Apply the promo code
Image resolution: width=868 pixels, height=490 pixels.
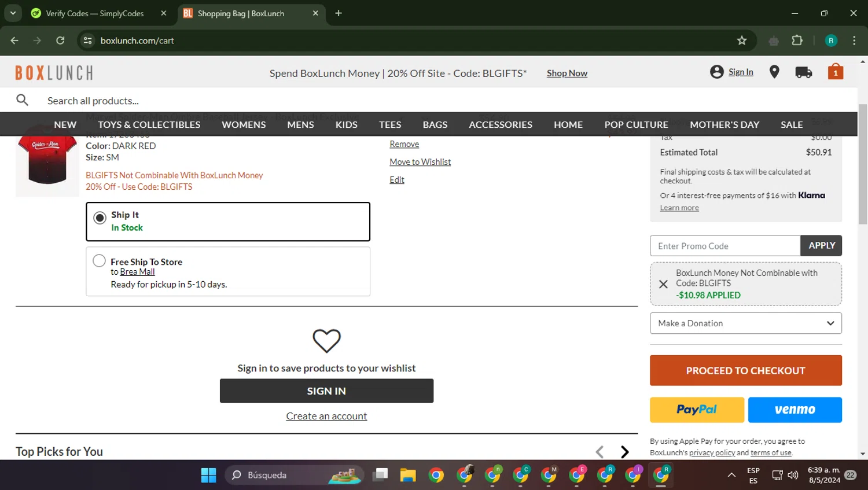(x=821, y=245)
